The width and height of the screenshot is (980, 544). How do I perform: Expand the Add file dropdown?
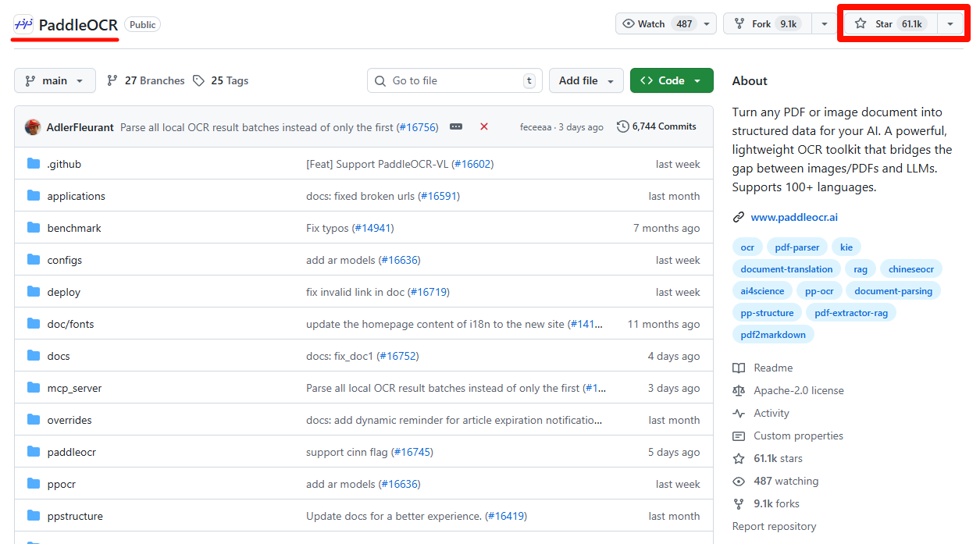586,80
